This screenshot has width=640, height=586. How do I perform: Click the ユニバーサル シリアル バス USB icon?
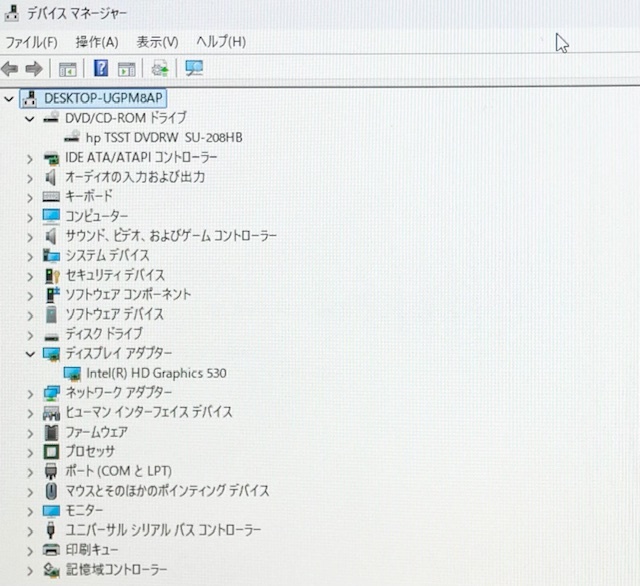click(51, 530)
